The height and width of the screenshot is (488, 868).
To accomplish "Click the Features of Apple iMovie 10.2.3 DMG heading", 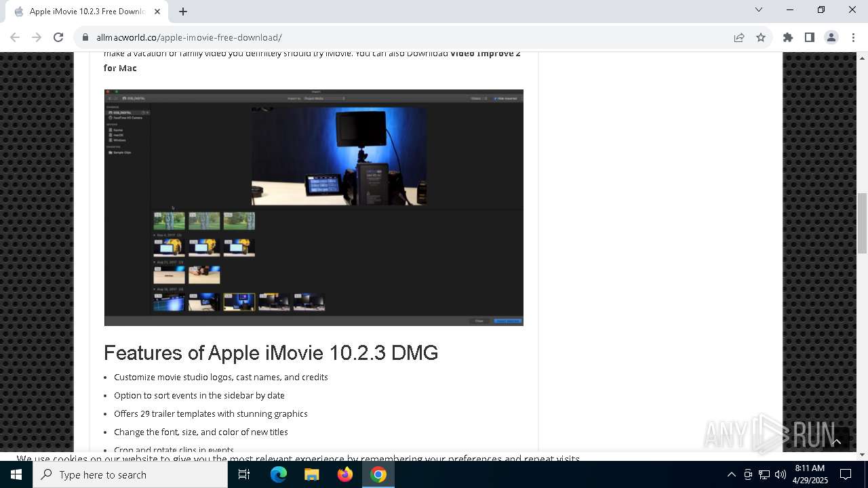I will coord(271,352).
